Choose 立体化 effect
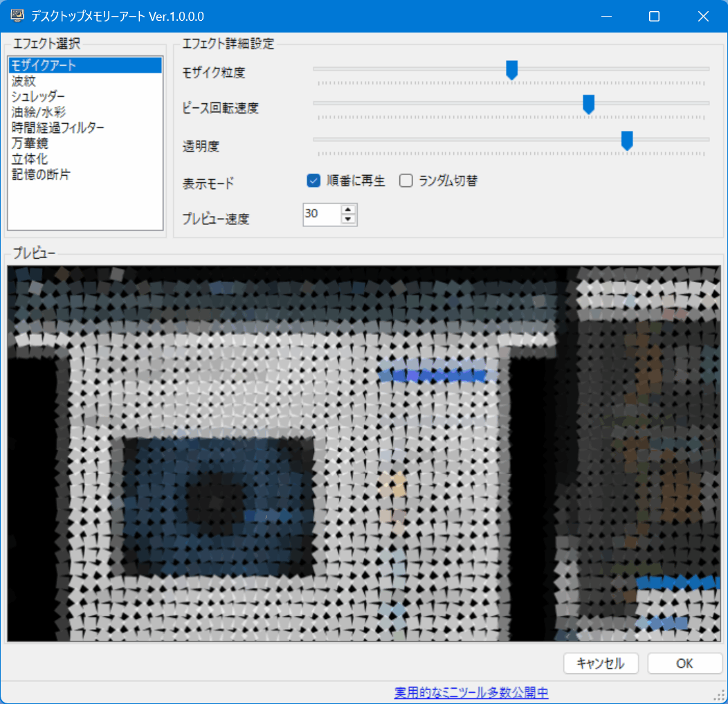 point(30,159)
